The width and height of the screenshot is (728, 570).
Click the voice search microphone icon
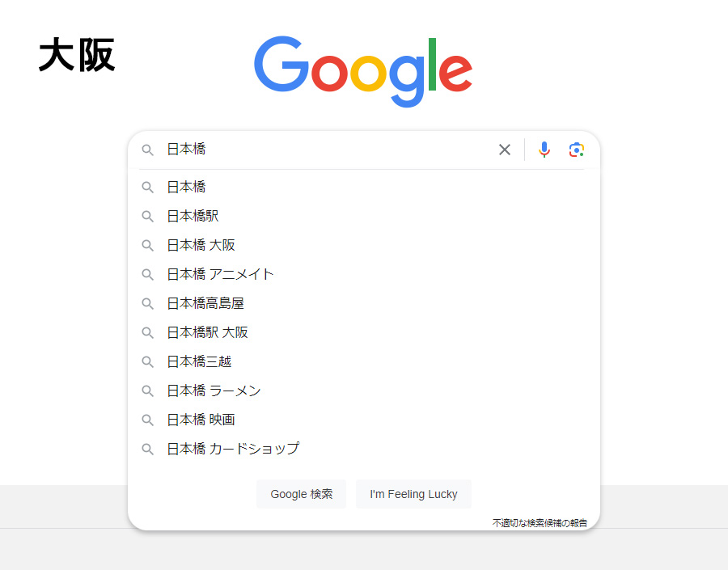pyautogui.click(x=544, y=150)
